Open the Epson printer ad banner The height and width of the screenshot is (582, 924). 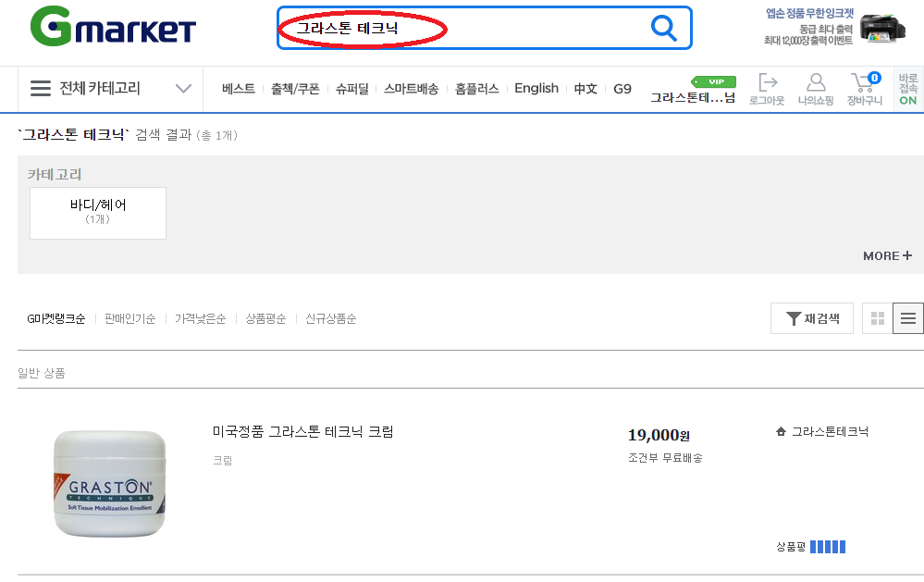click(835, 27)
